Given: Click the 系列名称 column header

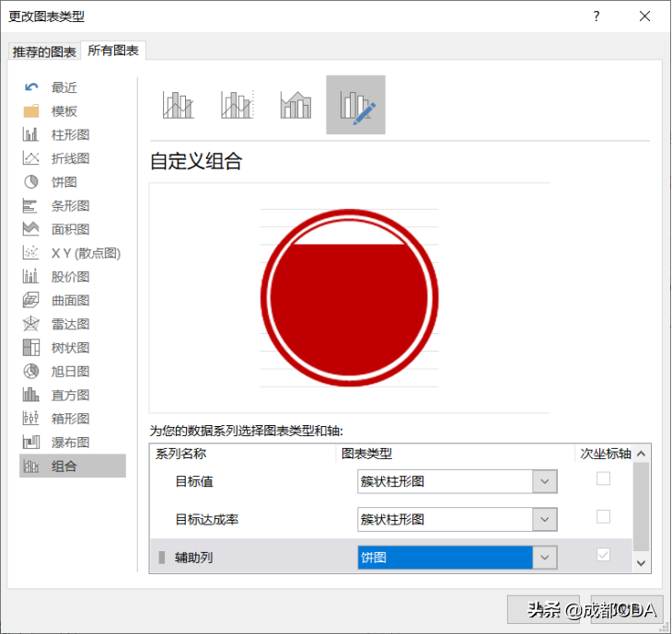Looking at the screenshot, I should [180, 454].
